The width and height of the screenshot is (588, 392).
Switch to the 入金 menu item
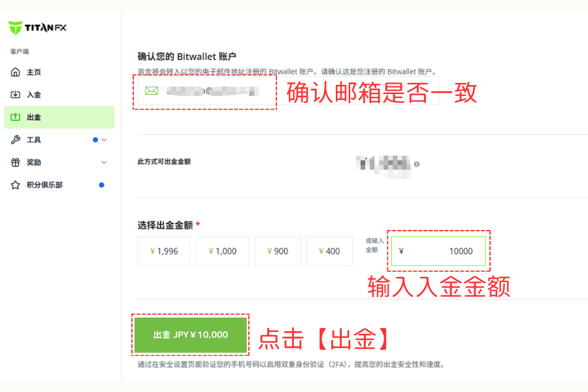[x=33, y=94]
